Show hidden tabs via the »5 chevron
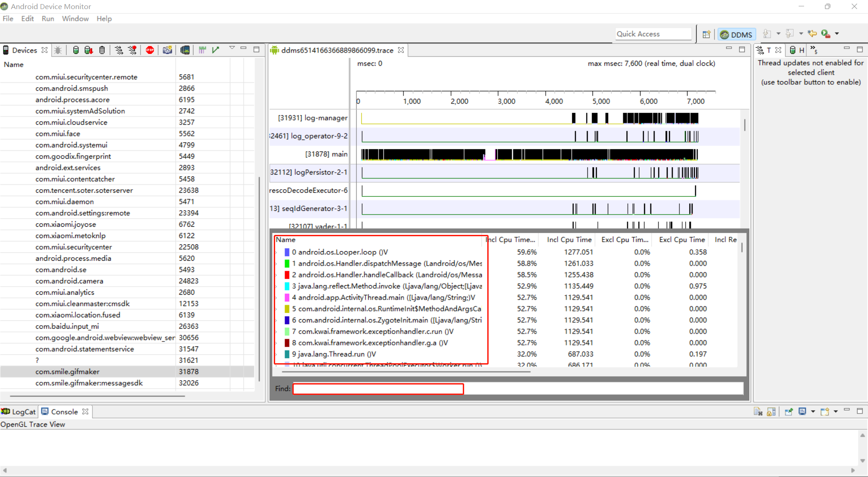Viewport: 868px width, 477px height. (814, 49)
